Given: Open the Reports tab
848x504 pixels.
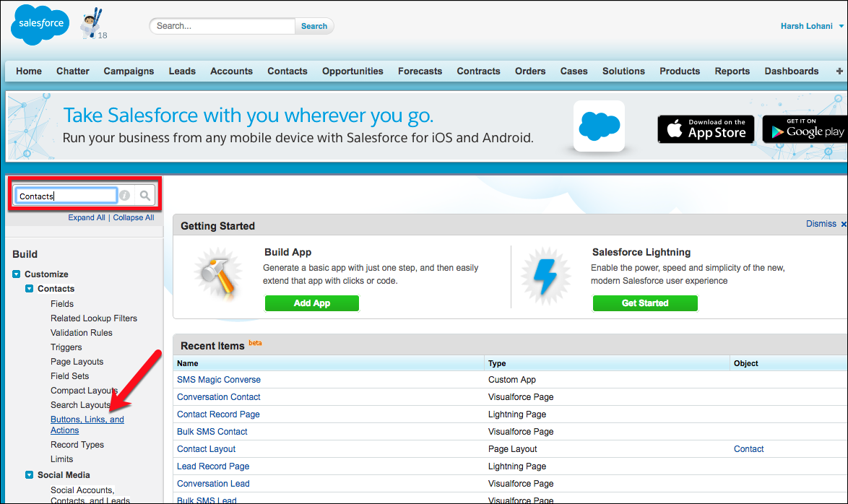Looking at the screenshot, I should click(x=732, y=71).
